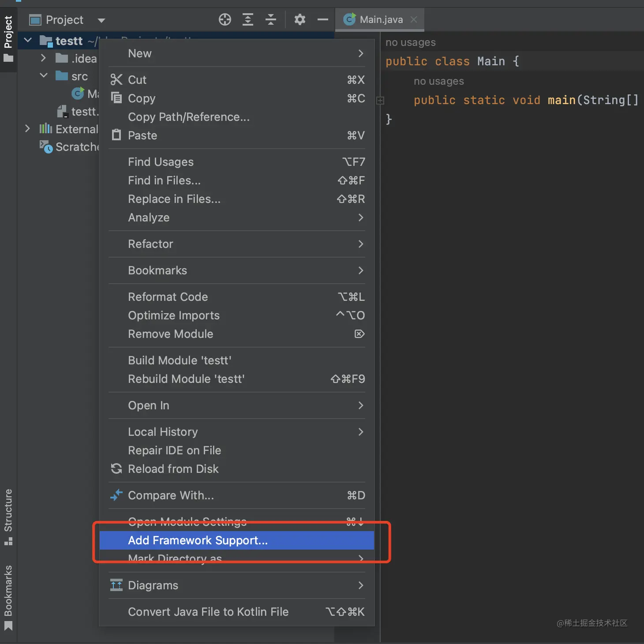
Task: Select Optimize Imports menu entry
Action: point(237,315)
